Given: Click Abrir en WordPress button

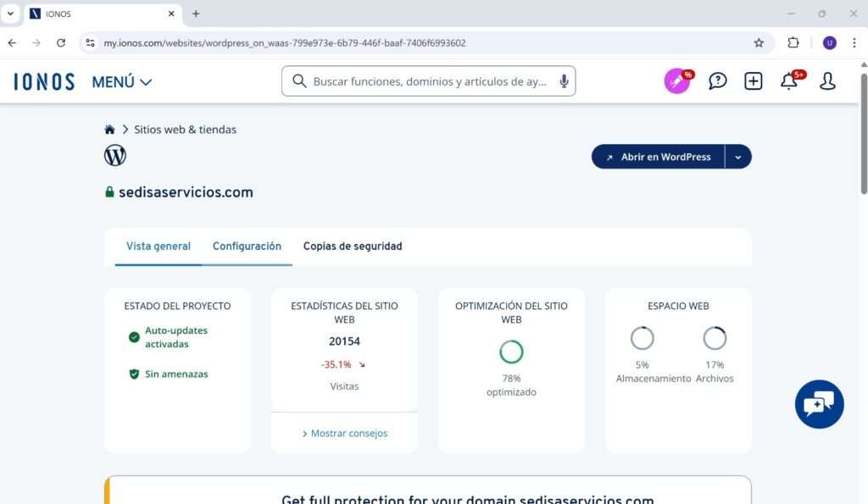Looking at the screenshot, I should pyautogui.click(x=658, y=157).
